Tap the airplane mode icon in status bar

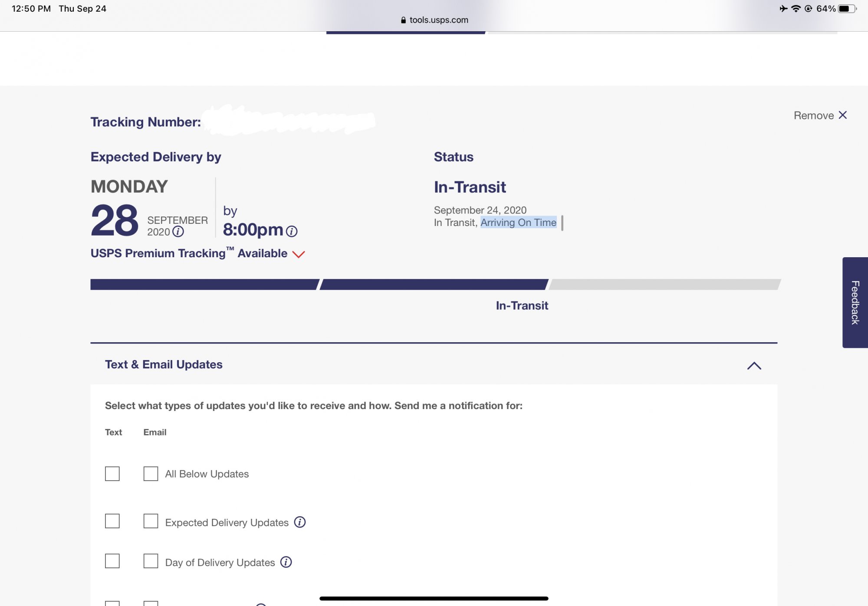pyautogui.click(x=783, y=9)
